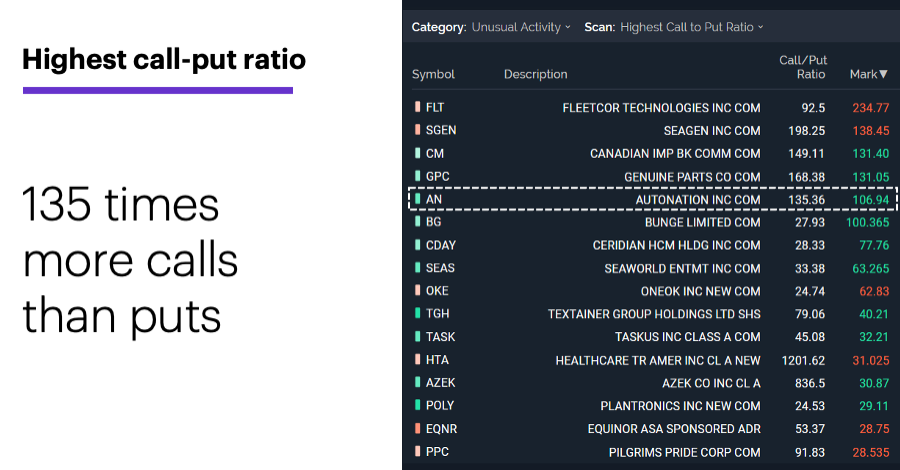Select the BG symbol

(x=433, y=222)
